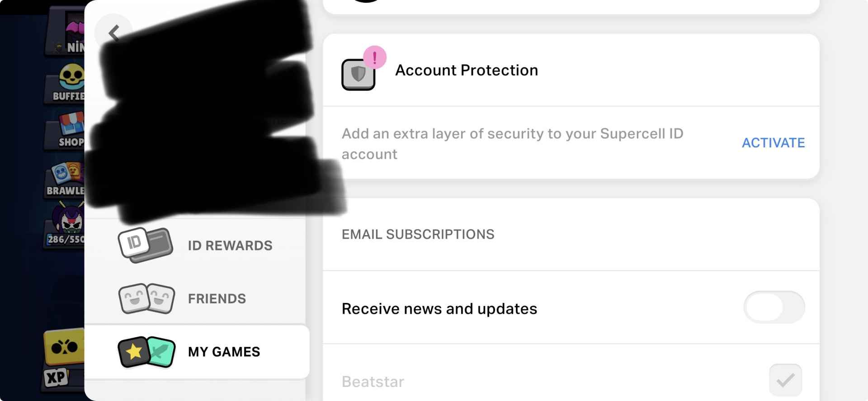868x401 pixels.
Task: Open the Shop icon in the game sidebar
Action: tap(70, 129)
